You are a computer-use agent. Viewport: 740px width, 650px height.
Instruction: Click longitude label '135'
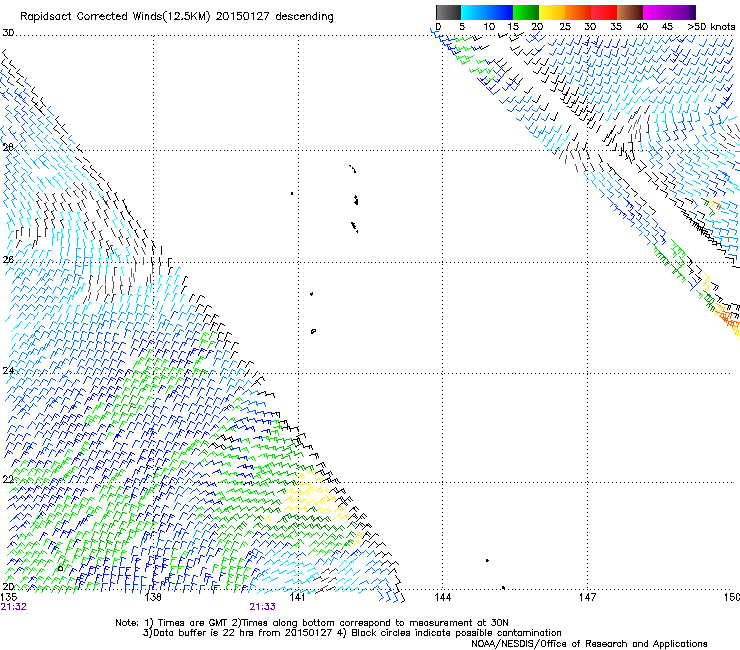(8, 597)
